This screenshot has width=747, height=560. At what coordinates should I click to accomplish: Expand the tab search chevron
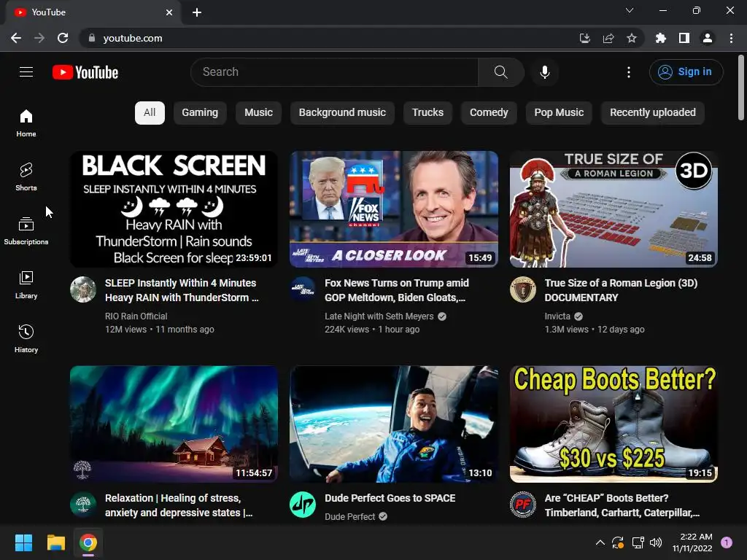(x=630, y=10)
